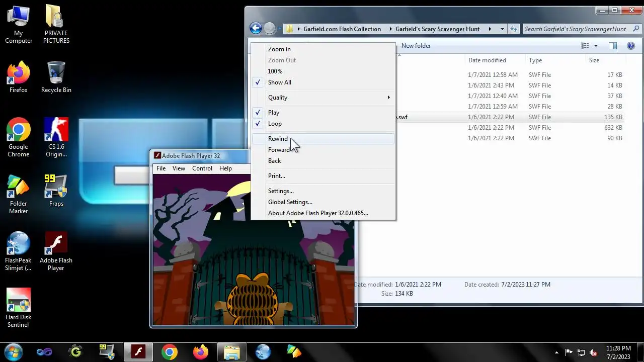Expand the Garfield's Scary Scavenger Hunt breadcrumb arrow

(490, 29)
